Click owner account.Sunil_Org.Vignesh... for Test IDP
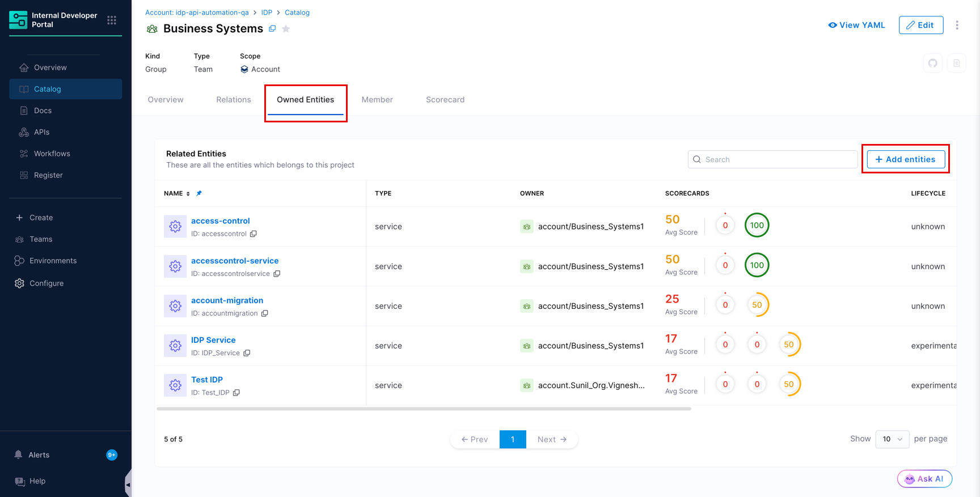The height and width of the screenshot is (497, 980). [592, 385]
